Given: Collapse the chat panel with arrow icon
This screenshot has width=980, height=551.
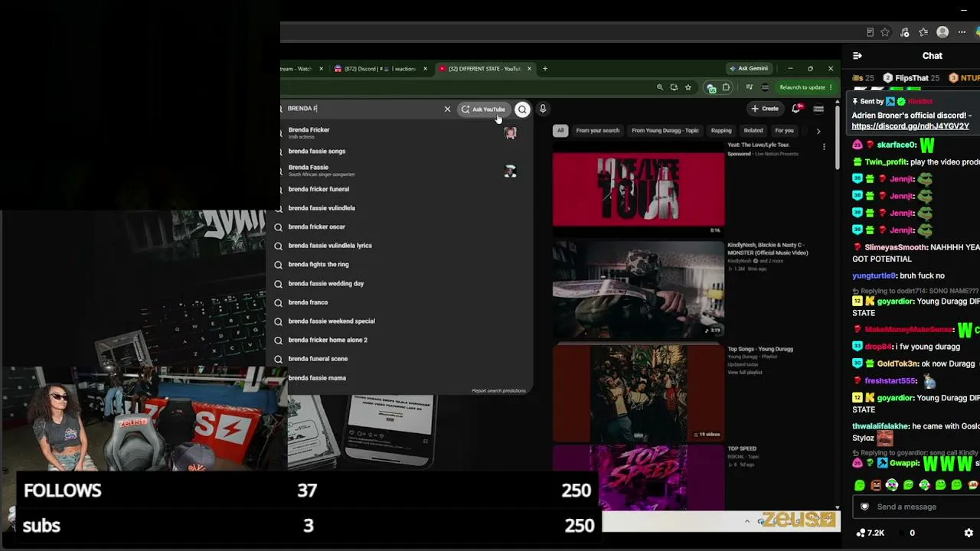Looking at the screenshot, I should [x=857, y=56].
